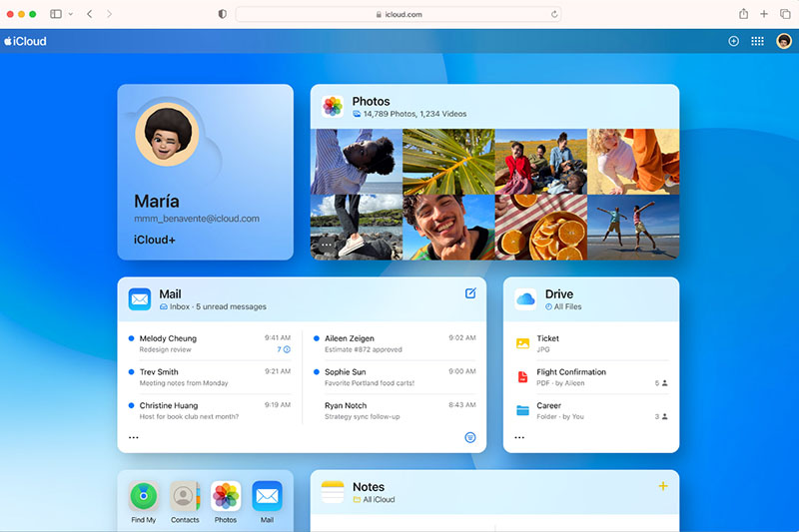
Task: Click the icloud.com address bar
Action: point(398,14)
